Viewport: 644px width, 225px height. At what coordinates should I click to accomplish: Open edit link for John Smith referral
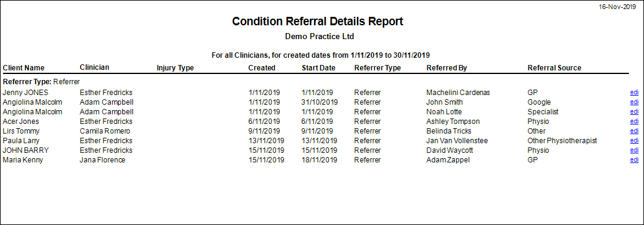point(634,102)
